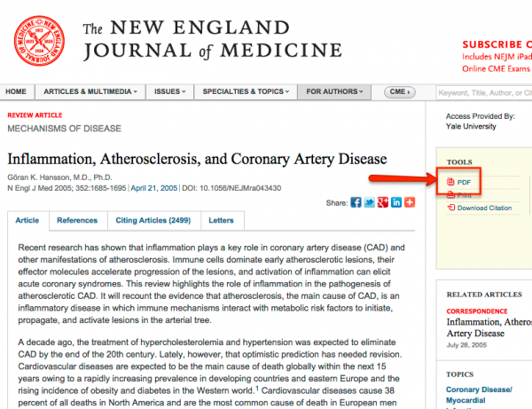Click the article title heading
Viewport: 532px width, 409px height.
click(197, 159)
